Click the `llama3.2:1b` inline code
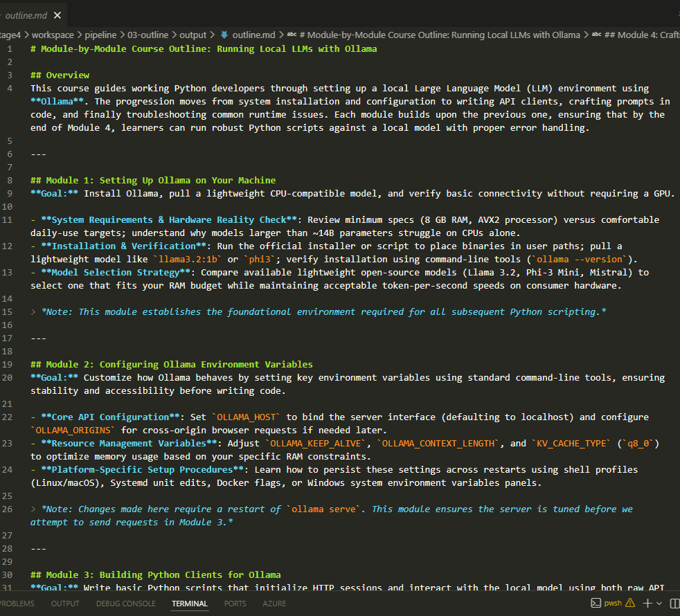This screenshot has height=616, width=680. pyautogui.click(x=188, y=259)
